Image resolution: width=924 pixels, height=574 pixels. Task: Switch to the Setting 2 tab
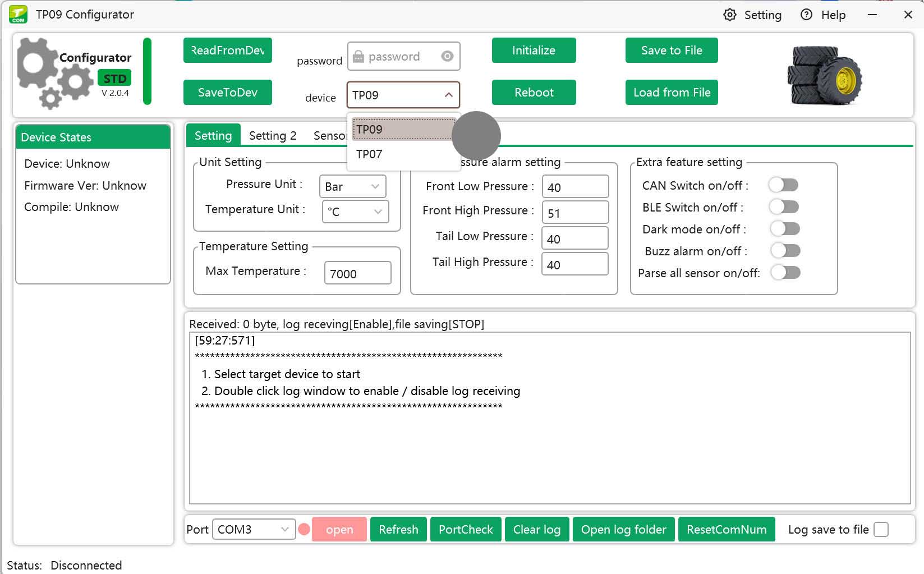point(273,136)
